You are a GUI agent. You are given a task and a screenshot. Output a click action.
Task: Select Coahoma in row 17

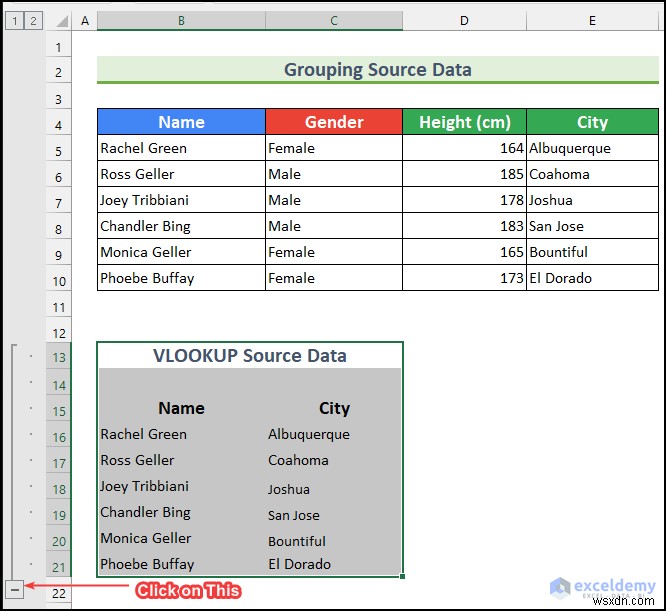click(334, 460)
